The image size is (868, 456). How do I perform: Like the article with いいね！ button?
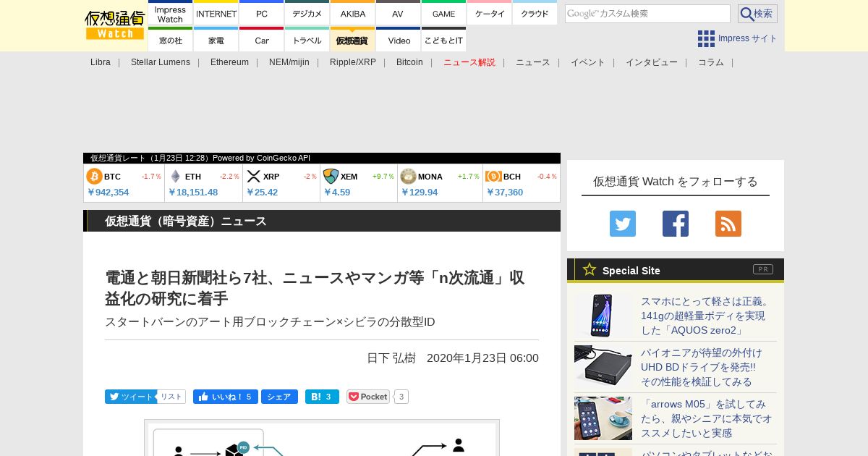(226, 397)
